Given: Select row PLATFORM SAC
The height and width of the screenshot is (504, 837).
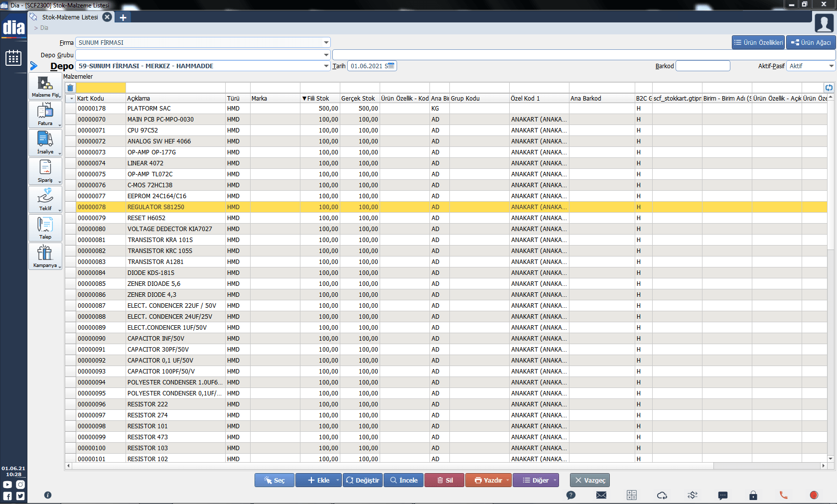Looking at the screenshot, I should pyautogui.click(x=446, y=109).
